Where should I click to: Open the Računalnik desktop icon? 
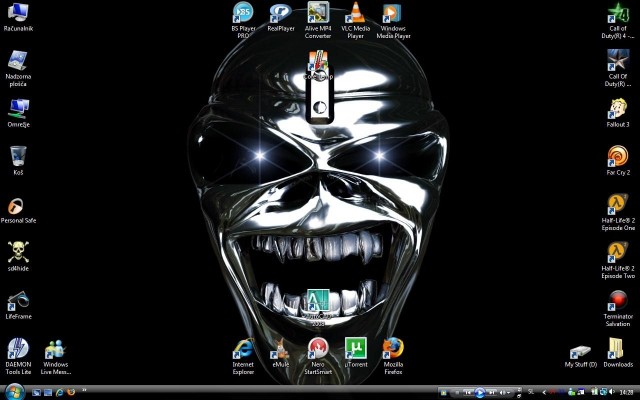[18, 17]
